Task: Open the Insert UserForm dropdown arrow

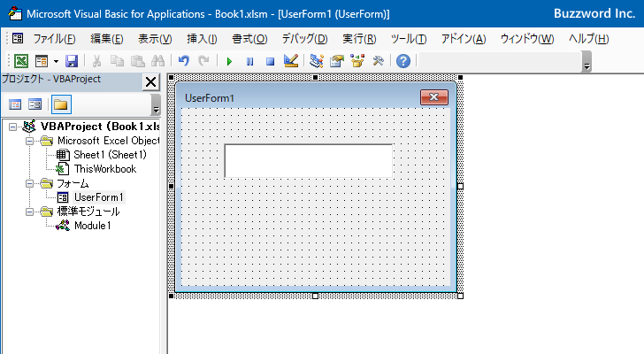Action: pos(56,61)
